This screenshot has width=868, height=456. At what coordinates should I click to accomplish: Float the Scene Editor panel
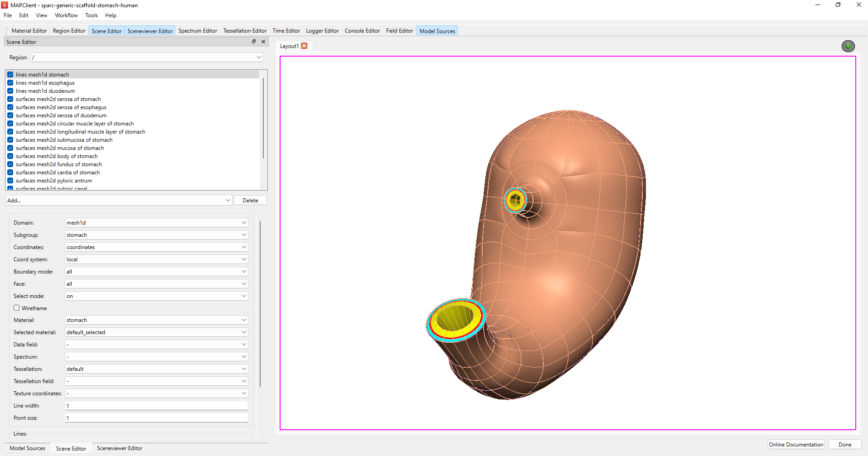pyautogui.click(x=254, y=42)
